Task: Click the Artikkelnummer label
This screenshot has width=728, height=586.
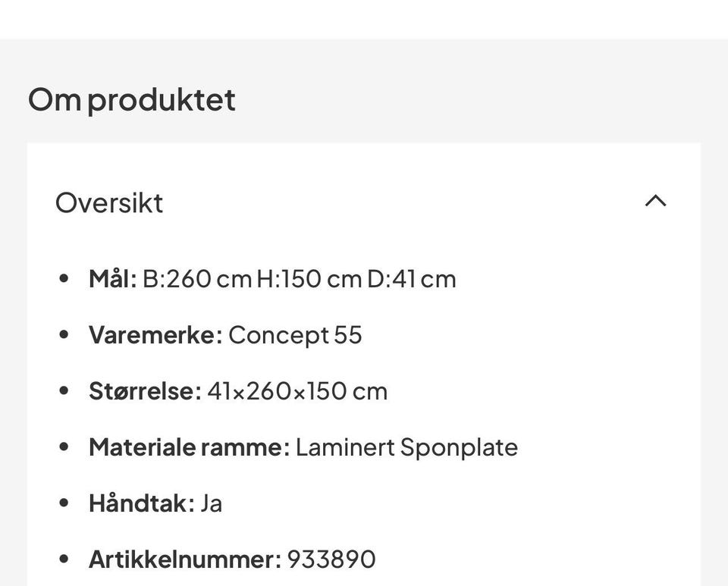Action: tap(184, 559)
